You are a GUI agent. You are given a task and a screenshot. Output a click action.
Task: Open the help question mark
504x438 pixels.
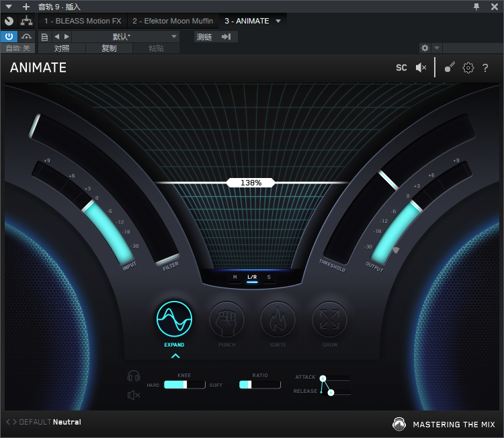click(485, 68)
